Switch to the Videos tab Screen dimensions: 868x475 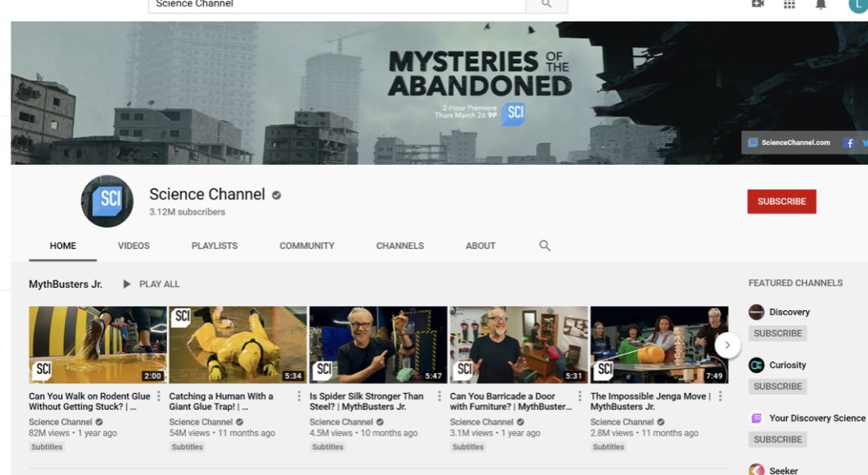(133, 246)
